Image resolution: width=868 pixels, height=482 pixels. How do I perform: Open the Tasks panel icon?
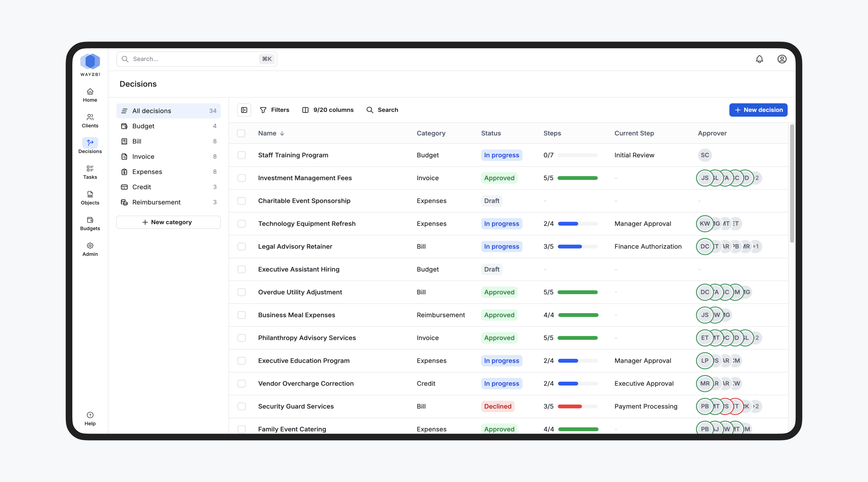(x=90, y=172)
